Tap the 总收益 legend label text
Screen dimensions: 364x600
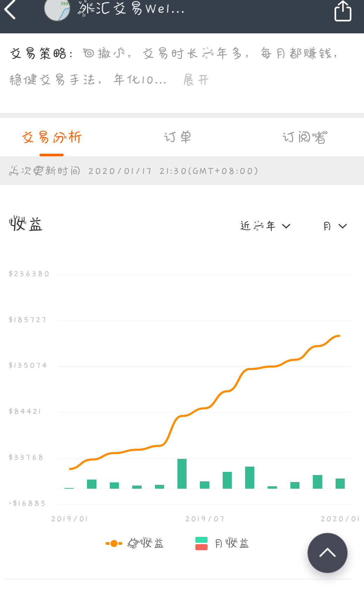tap(146, 543)
